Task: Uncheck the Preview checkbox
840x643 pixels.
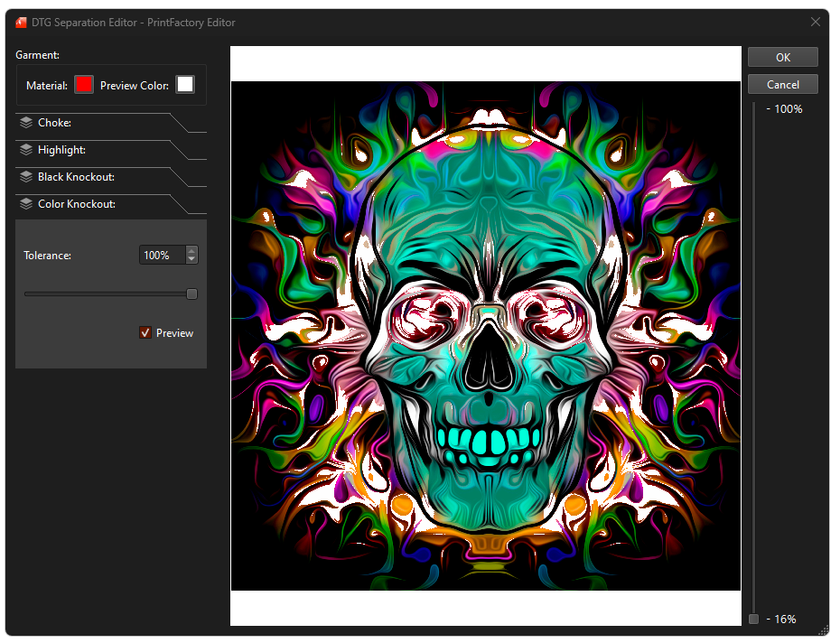Action: pos(145,332)
